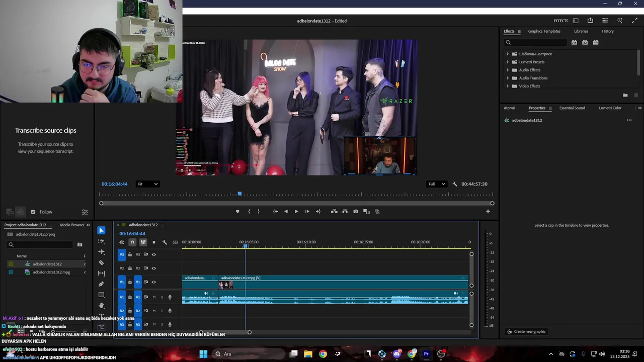
Task: Solo track A1
Action: pos(162,297)
